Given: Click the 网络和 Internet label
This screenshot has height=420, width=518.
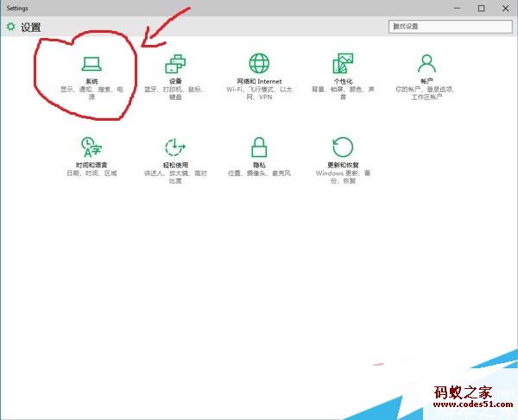Looking at the screenshot, I should point(259,81).
